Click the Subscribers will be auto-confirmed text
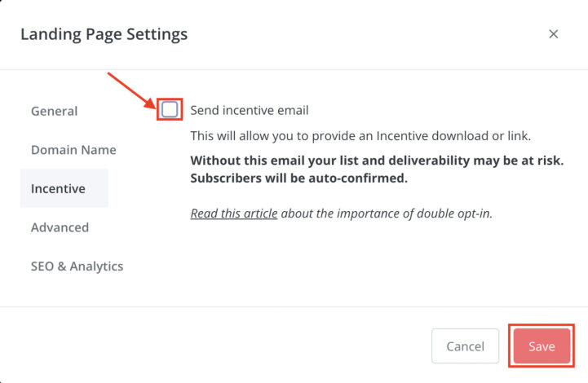This screenshot has height=383, width=588. [298, 178]
